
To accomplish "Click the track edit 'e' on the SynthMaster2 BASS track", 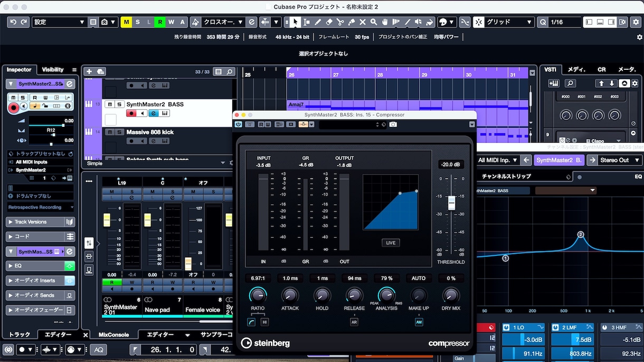I will pos(154,114).
